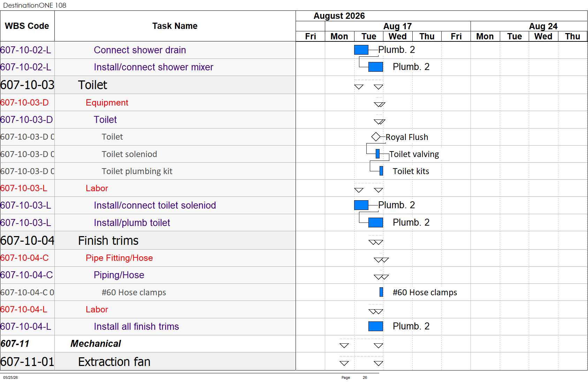Screen dimensions: 588x382
Task: Click the #60 Hose clamps task bar
Action: [x=381, y=292]
